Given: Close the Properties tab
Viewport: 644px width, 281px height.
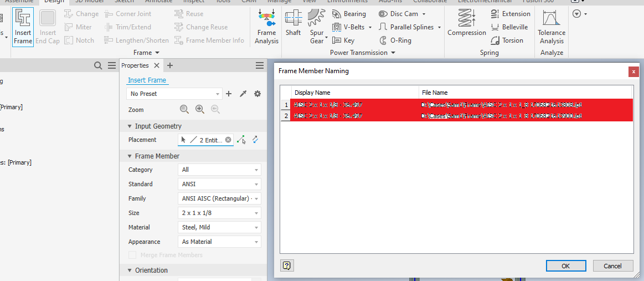Looking at the screenshot, I should click(157, 65).
